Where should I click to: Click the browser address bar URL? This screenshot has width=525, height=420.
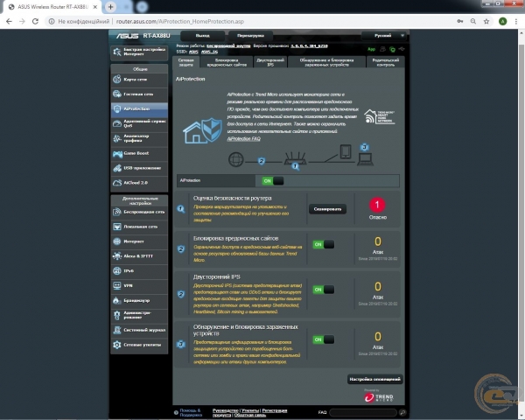(179, 21)
